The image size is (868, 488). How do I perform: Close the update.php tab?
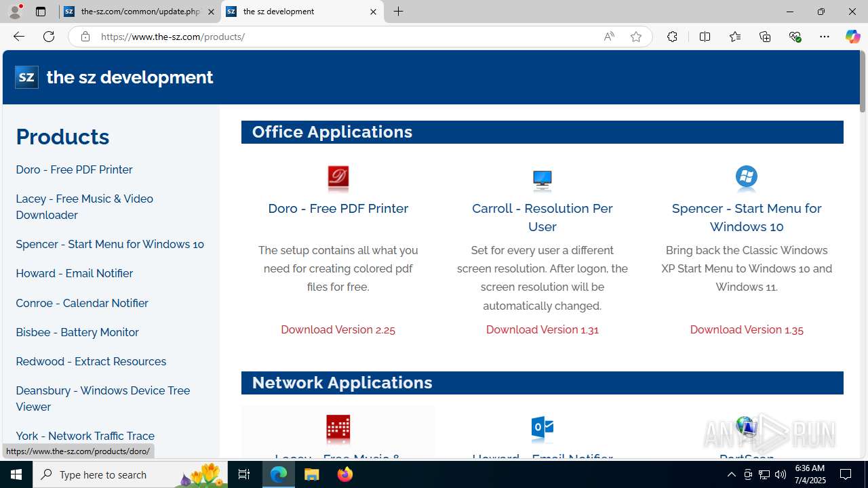click(x=211, y=12)
